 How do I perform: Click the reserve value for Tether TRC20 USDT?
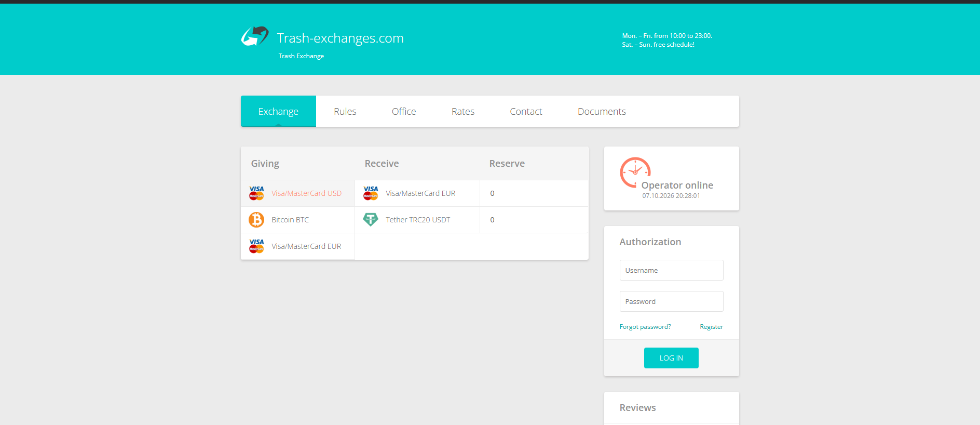point(492,220)
